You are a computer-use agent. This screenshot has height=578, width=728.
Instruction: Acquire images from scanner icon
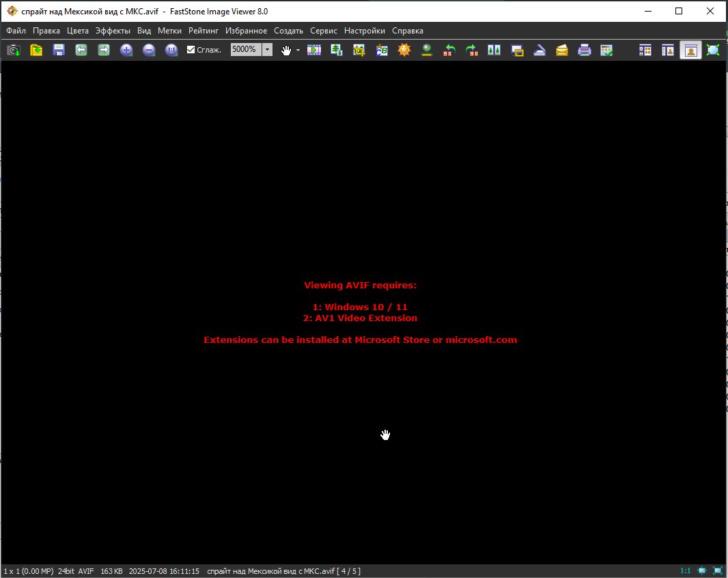point(540,50)
